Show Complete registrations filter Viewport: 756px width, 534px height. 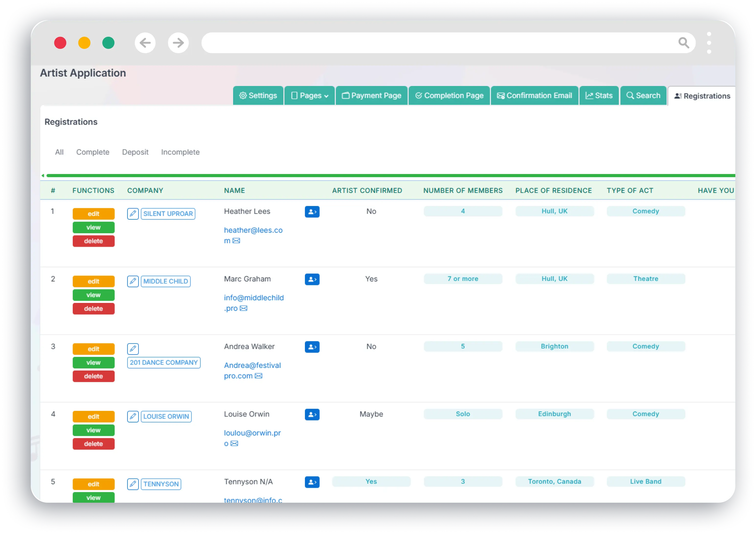pyautogui.click(x=93, y=152)
